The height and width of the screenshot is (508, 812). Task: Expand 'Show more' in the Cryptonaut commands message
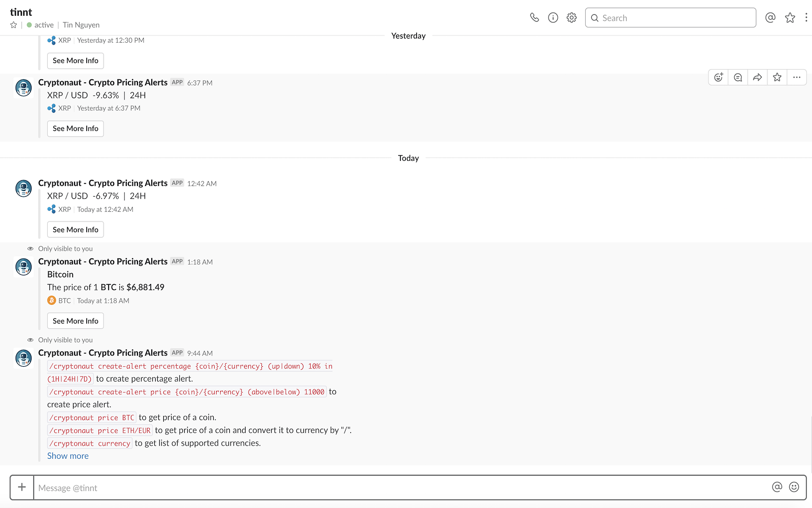coord(67,456)
